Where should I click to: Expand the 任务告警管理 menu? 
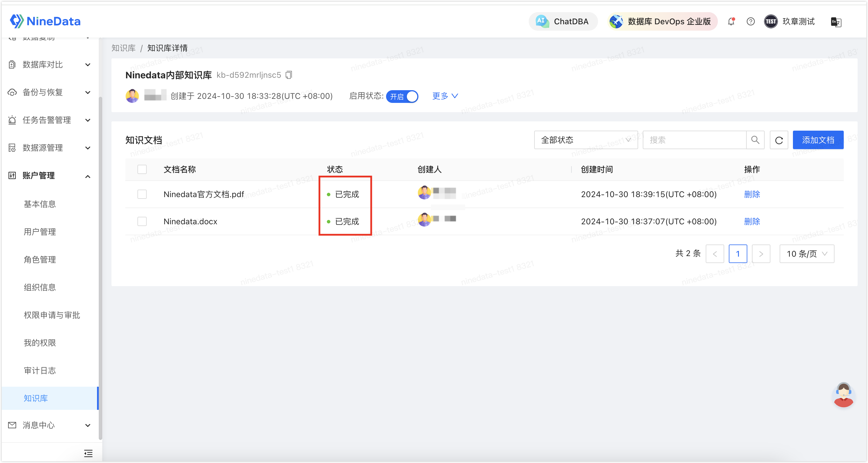point(88,120)
